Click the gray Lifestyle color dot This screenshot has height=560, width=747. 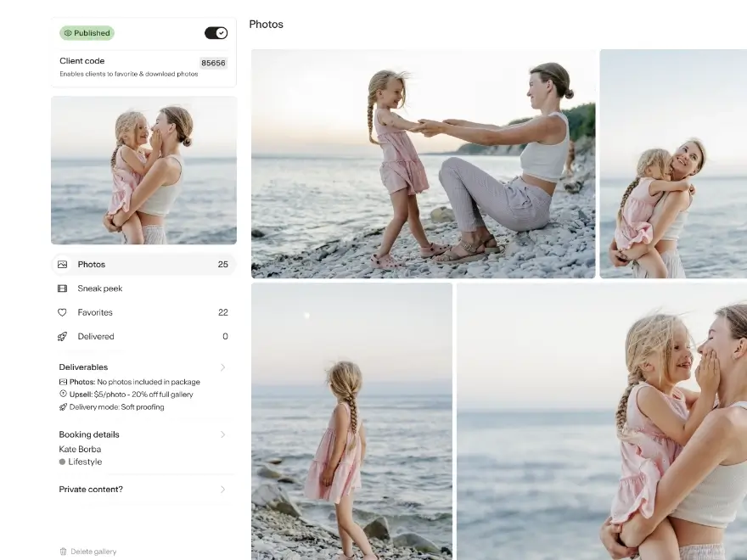pos(62,462)
